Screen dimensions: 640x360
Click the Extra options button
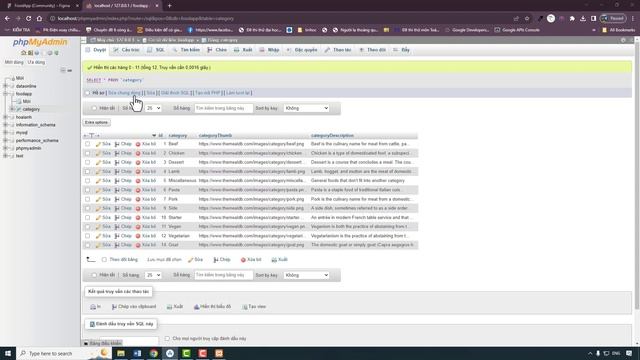[97, 122]
